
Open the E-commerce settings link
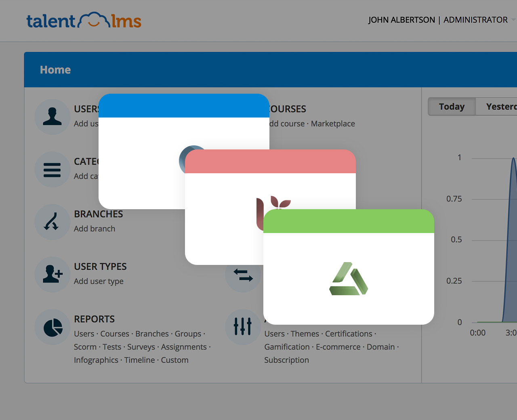click(338, 347)
